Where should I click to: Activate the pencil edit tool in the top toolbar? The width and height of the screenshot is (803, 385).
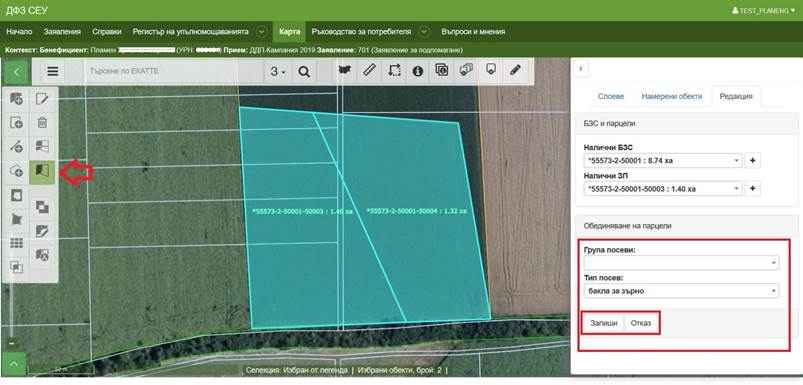point(515,70)
